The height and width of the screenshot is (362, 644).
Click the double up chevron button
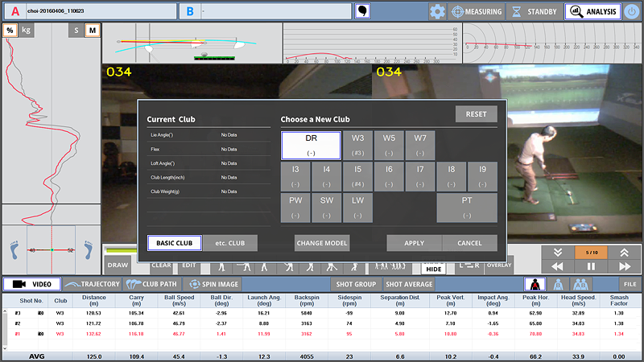point(625,252)
